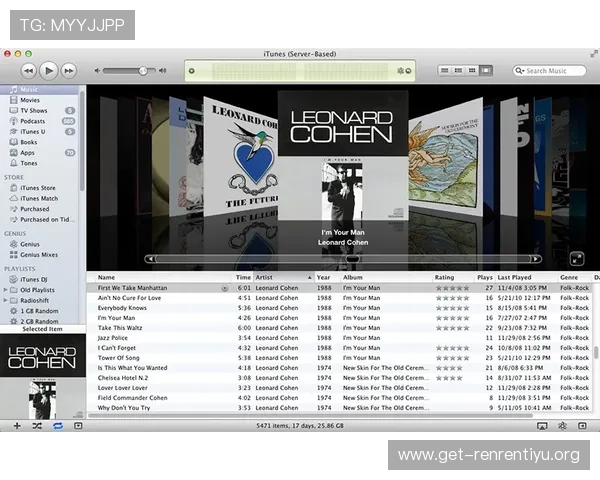This screenshot has height=480, width=600.
Task: Open the iTunes Store
Action: [x=39, y=188]
